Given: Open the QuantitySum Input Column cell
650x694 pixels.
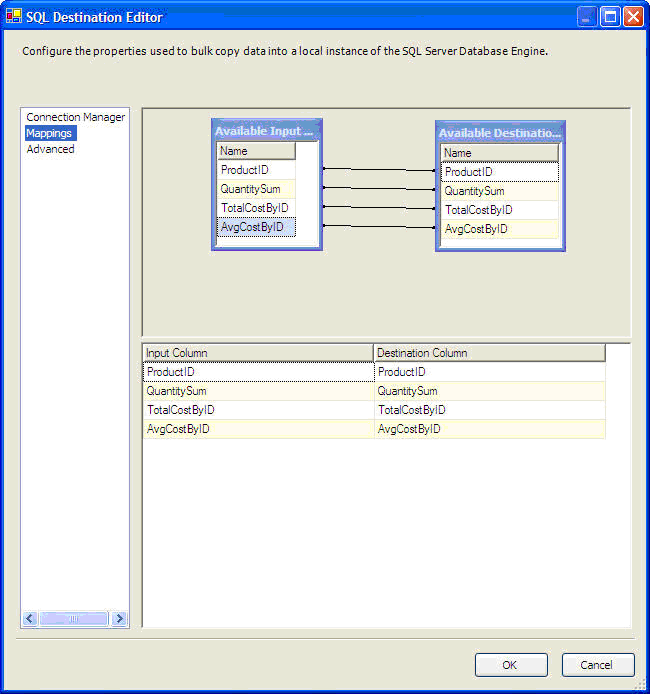Looking at the screenshot, I should (258, 391).
